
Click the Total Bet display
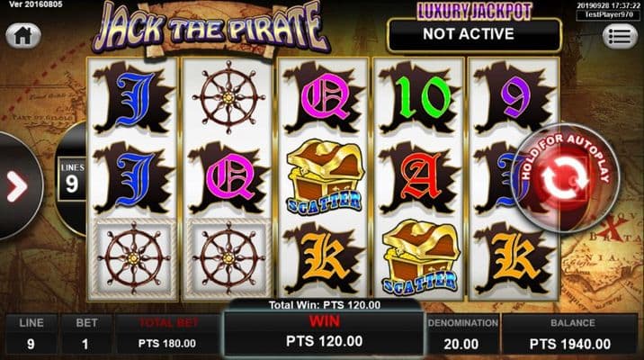tap(167, 335)
